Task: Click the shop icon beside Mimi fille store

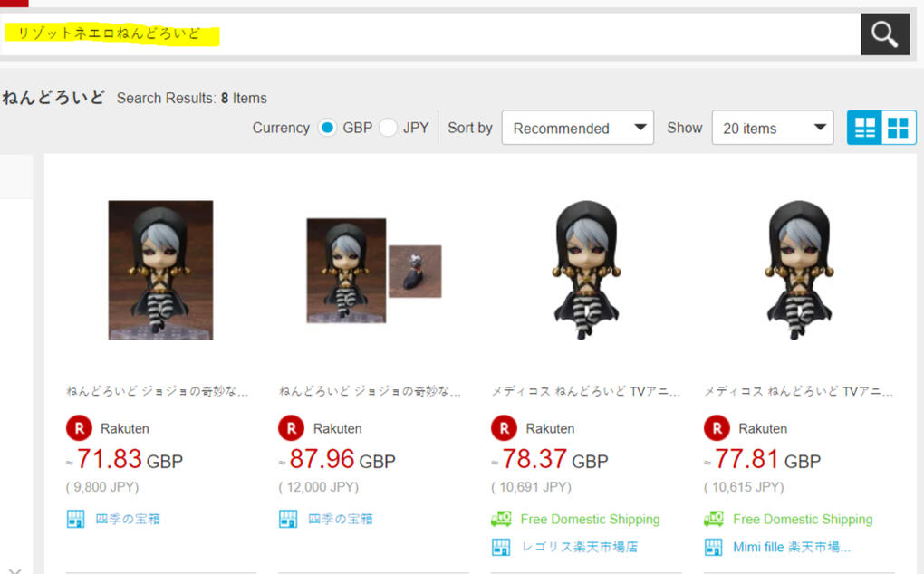Action: (713, 547)
